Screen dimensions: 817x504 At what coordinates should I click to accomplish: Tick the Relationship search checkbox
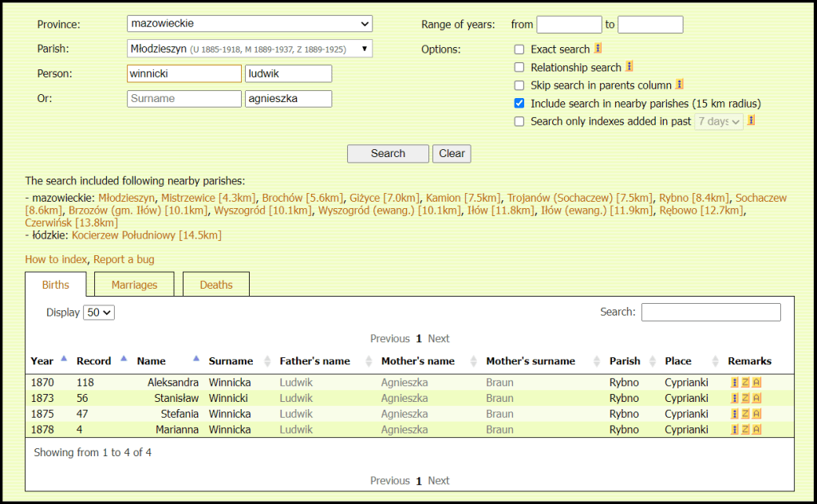(x=519, y=68)
